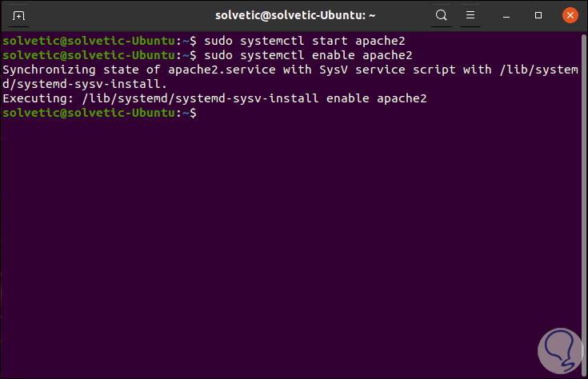Open the hamburger menu
The height and width of the screenshot is (379, 588).
coord(471,15)
